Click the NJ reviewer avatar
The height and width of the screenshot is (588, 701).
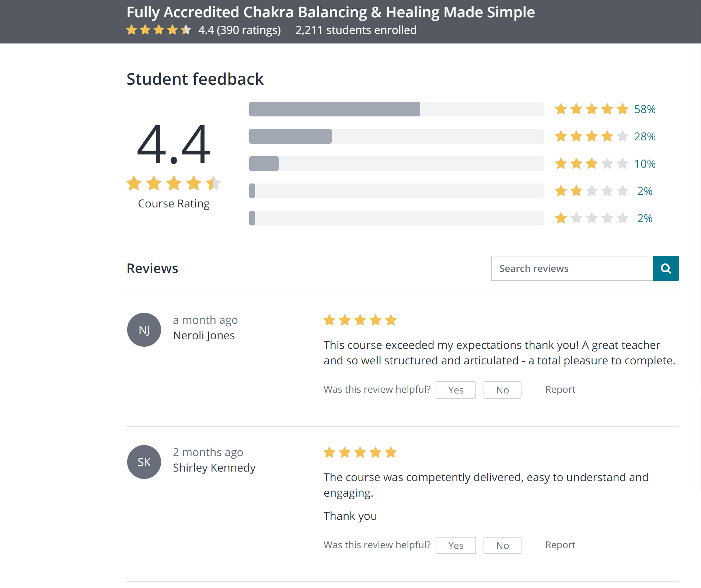(144, 330)
